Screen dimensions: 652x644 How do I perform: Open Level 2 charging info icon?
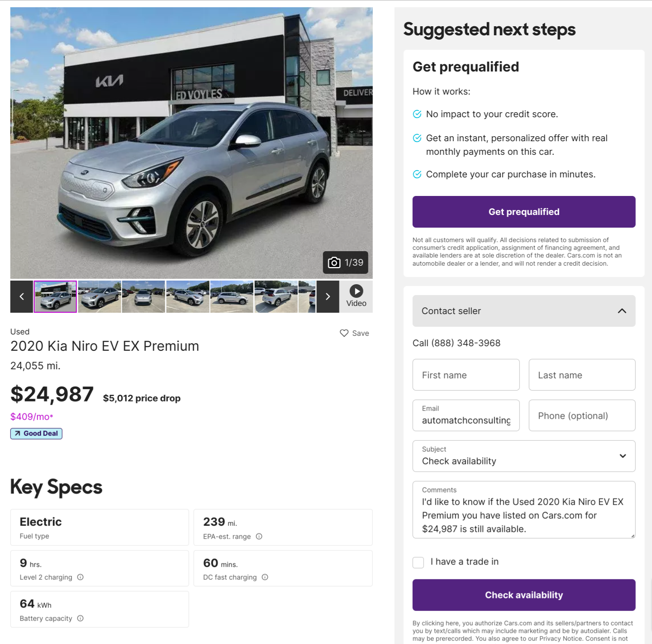[x=81, y=577]
